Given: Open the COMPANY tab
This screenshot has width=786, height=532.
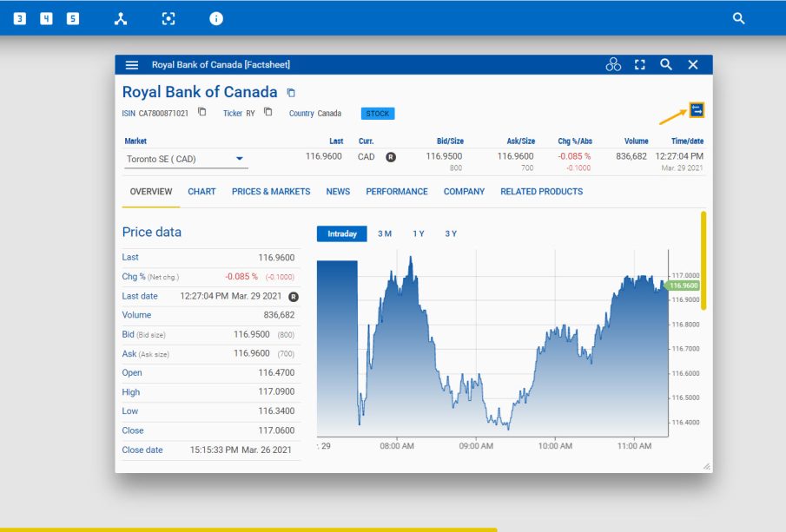Looking at the screenshot, I should pyautogui.click(x=464, y=191).
